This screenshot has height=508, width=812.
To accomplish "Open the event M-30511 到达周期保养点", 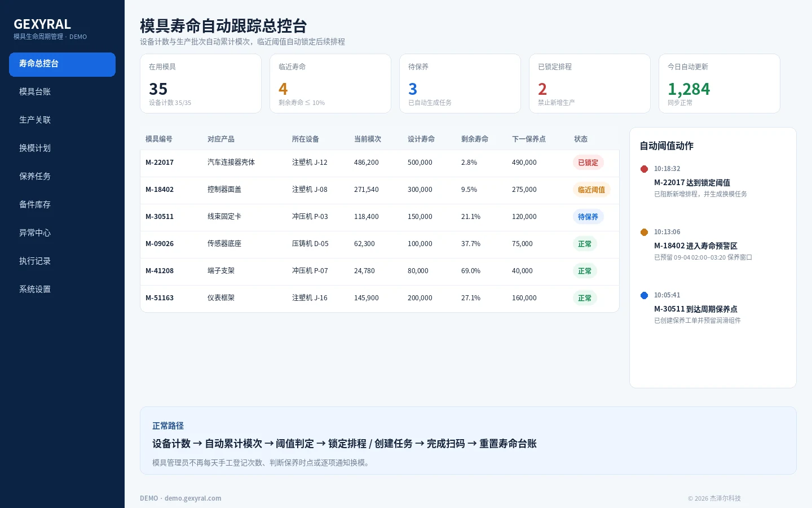I will pyautogui.click(x=696, y=309).
